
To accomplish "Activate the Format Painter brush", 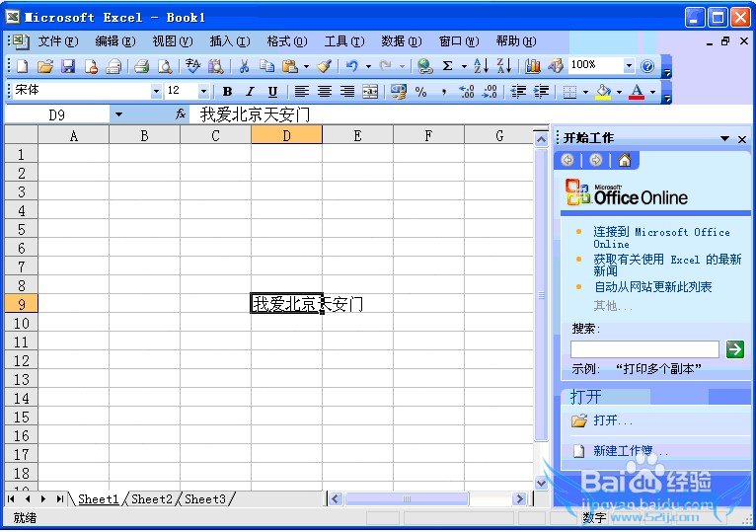I will (x=324, y=66).
